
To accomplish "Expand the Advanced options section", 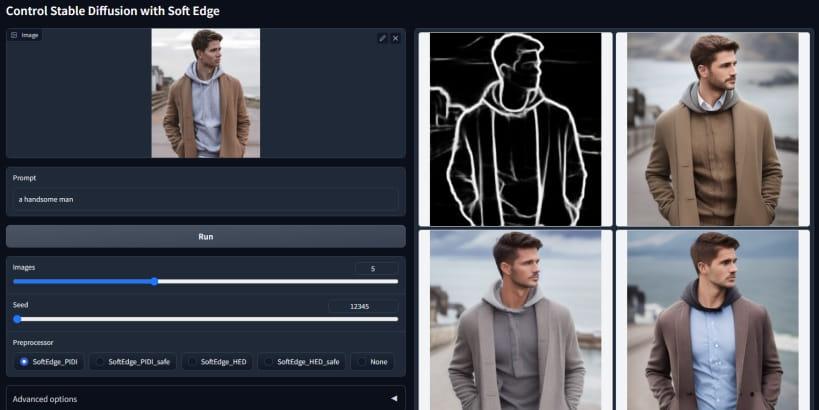I will (x=205, y=398).
